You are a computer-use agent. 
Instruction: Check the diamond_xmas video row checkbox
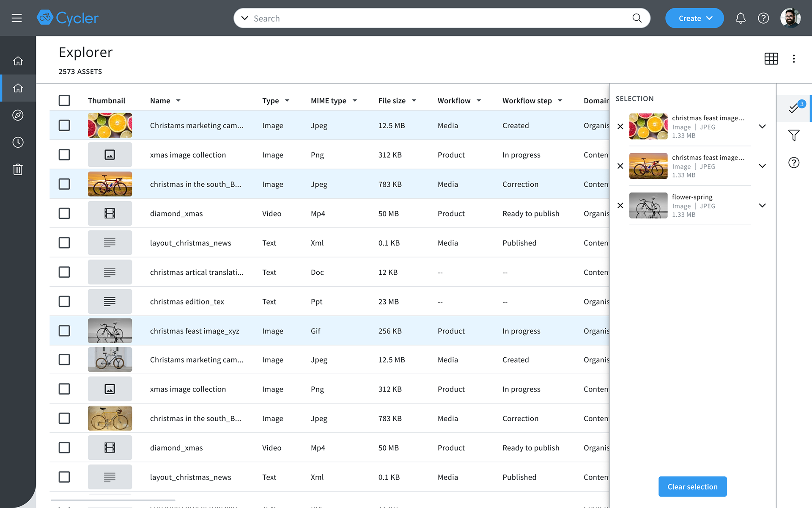pyautogui.click(x=64, y=213)
